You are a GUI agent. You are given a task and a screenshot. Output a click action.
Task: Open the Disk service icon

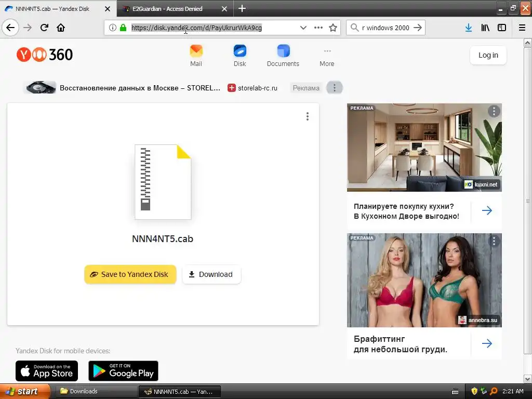pos(240,56)
